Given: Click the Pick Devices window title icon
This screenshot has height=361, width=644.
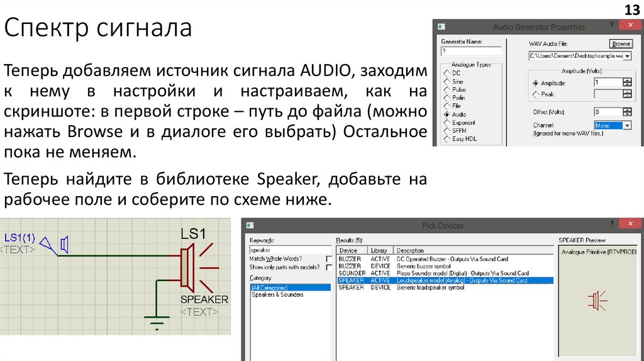Looking at the screenshot, I should [x=250, y=225].
